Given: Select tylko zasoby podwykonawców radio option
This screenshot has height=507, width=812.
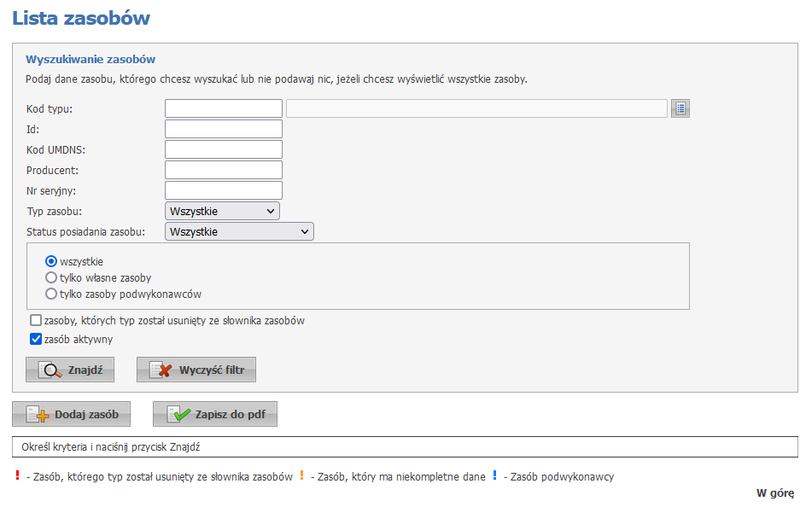Looking at the screenshot, I should coord(50,294).
